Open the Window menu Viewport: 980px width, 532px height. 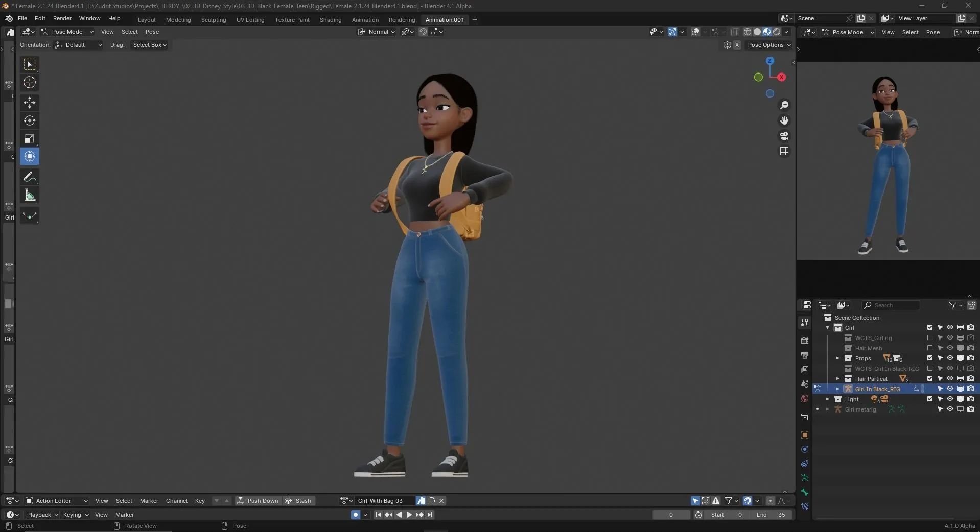pos(89,18)
